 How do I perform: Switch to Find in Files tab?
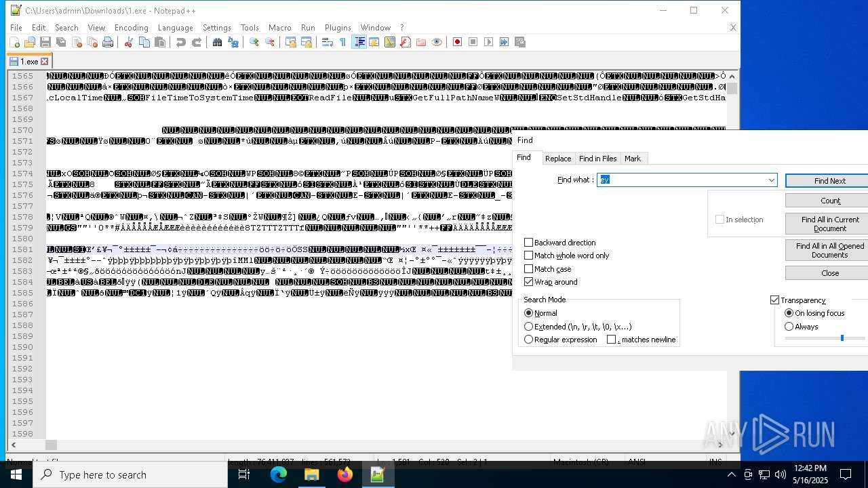pos(597,159)
